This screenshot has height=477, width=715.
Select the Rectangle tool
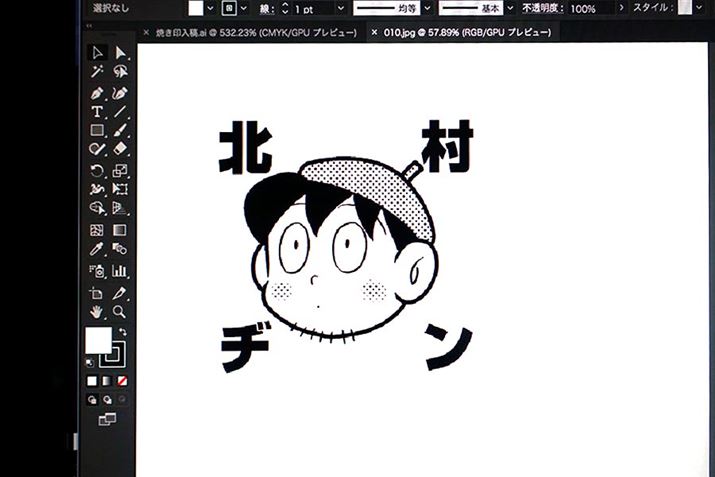97,130
